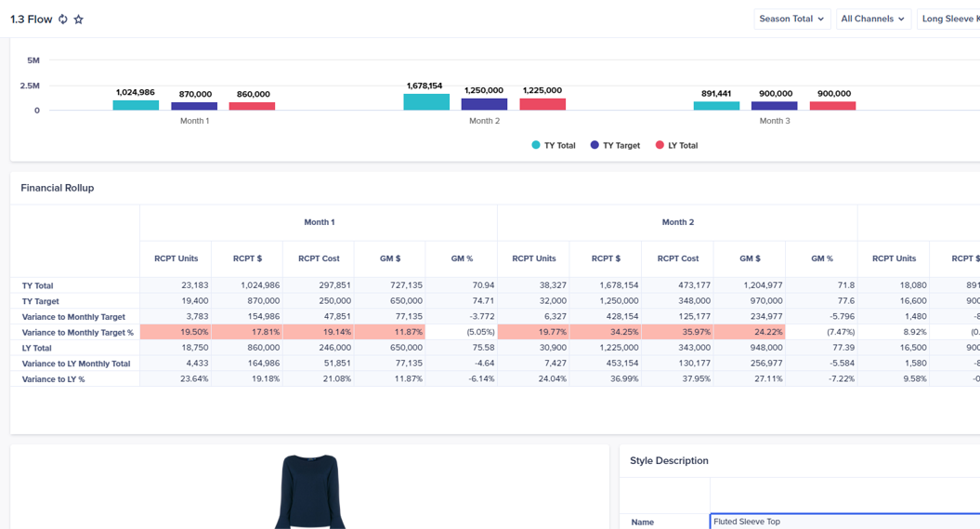The width and height of the screenshot is (980, 529).
Task: Click the red LY Total legend dot
Action: click(660, 145)
